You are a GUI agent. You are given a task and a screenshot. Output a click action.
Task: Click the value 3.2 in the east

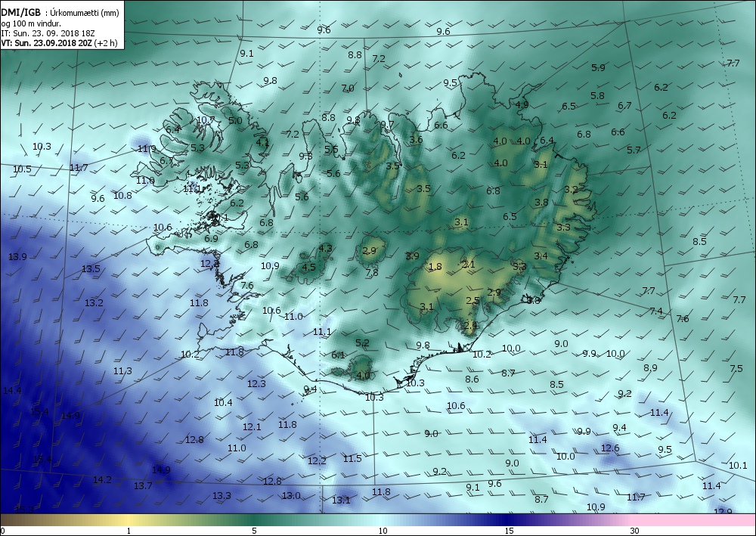571,189
